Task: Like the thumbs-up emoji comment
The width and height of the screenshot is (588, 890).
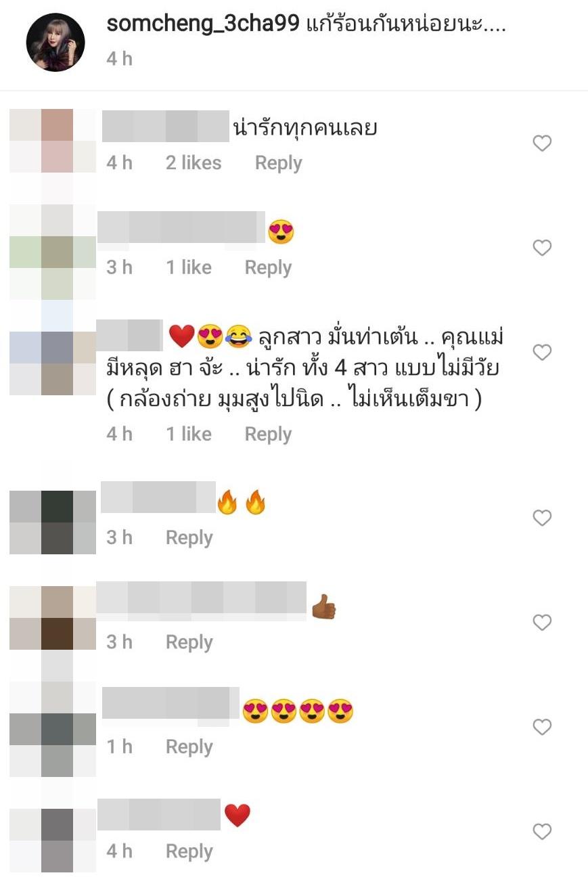Action: 542,623
